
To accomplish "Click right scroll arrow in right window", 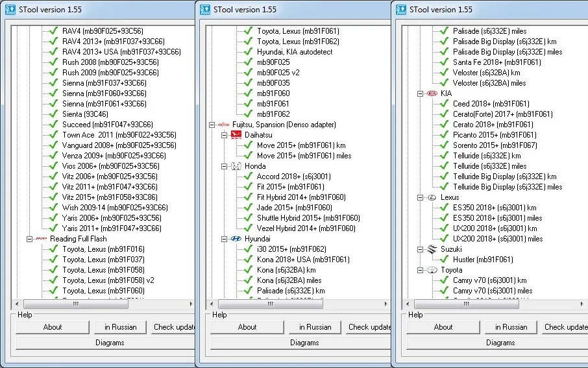I will pyautogui.click(x=582, y=304).
